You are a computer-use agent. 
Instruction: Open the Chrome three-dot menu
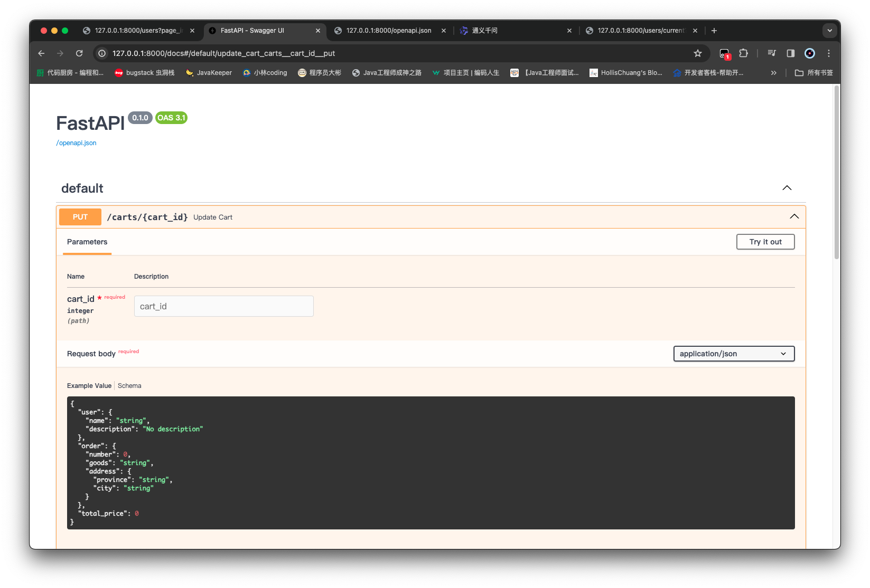(x=829, y=53)
